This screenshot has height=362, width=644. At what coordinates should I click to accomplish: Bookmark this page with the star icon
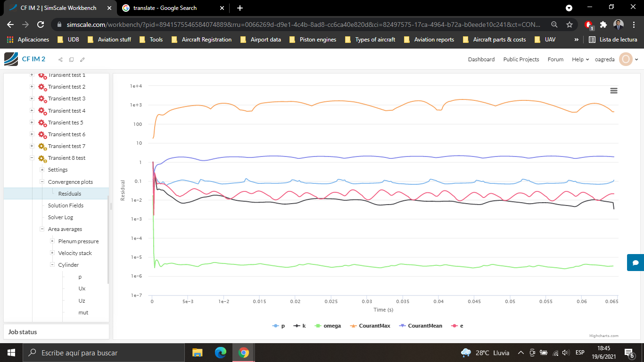click(x=570, y=25)
